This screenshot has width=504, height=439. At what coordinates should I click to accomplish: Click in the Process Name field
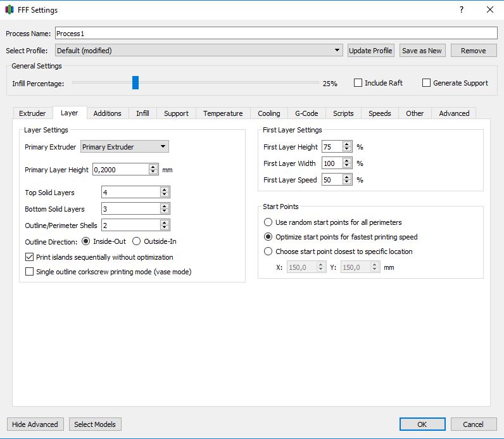click(x=276, y=34)
